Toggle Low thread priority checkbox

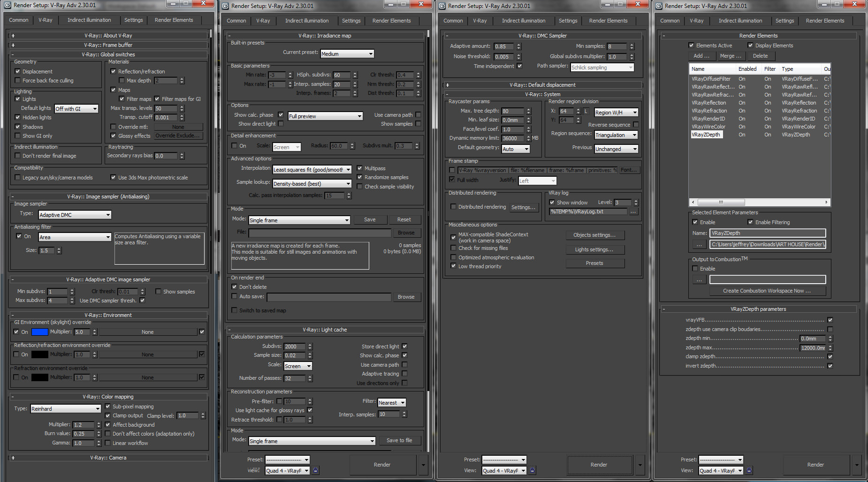[x=453, y=266]
